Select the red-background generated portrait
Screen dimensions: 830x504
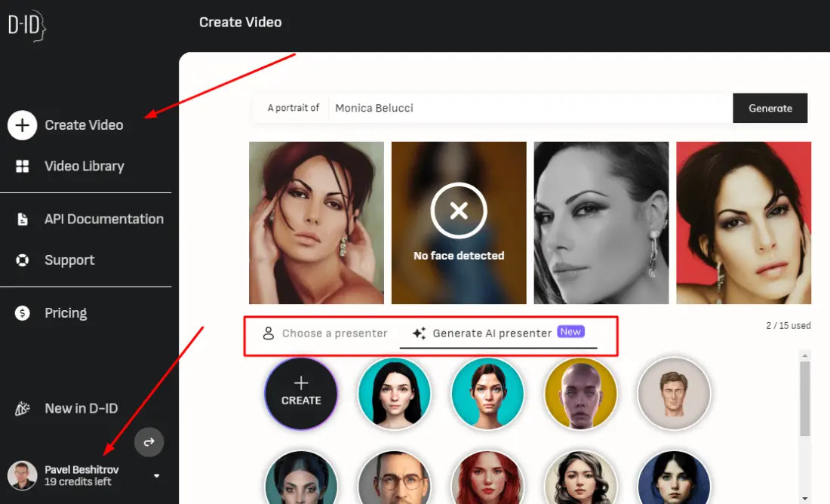[743, 223]
